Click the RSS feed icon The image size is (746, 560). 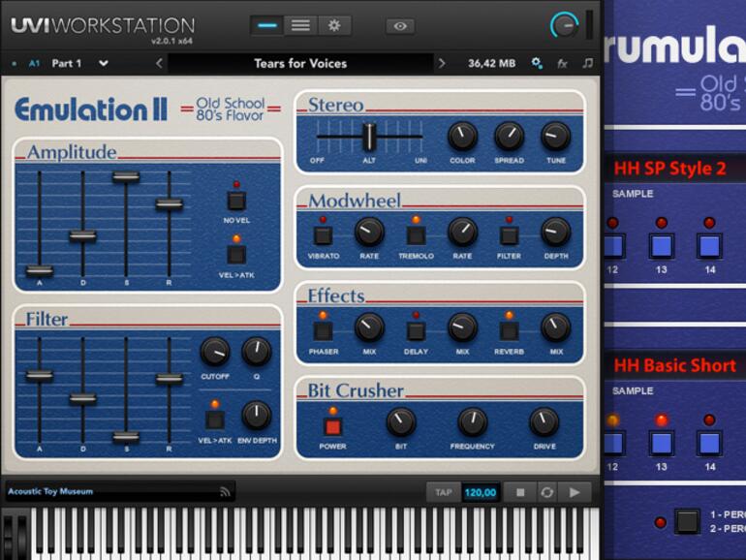point(225,492)
